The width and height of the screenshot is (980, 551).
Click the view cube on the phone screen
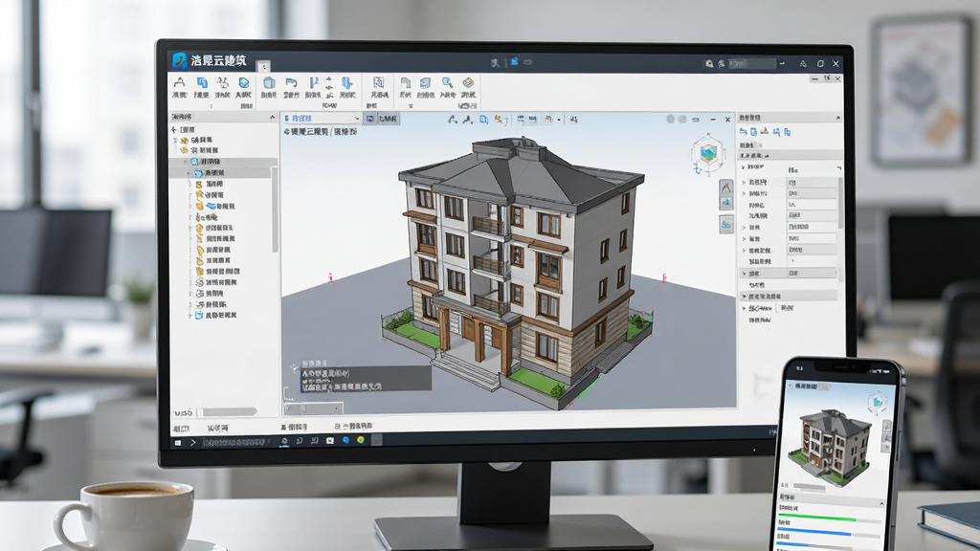click(x=878, y=402)
